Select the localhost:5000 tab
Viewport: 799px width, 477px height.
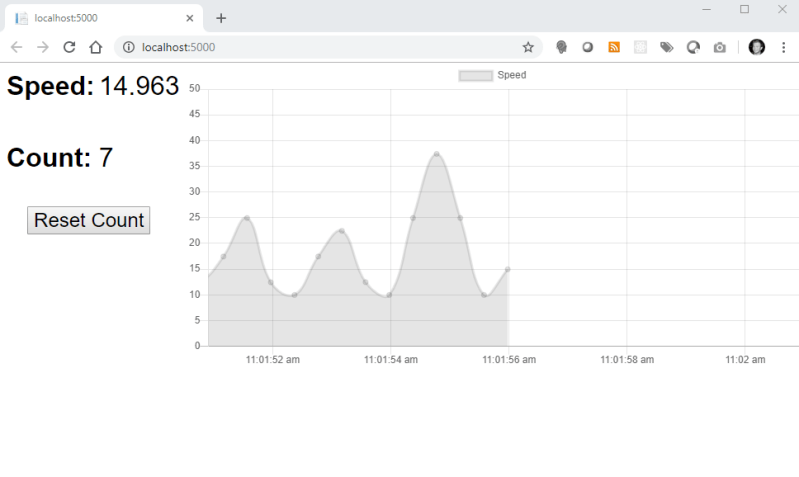coord(104,18)
